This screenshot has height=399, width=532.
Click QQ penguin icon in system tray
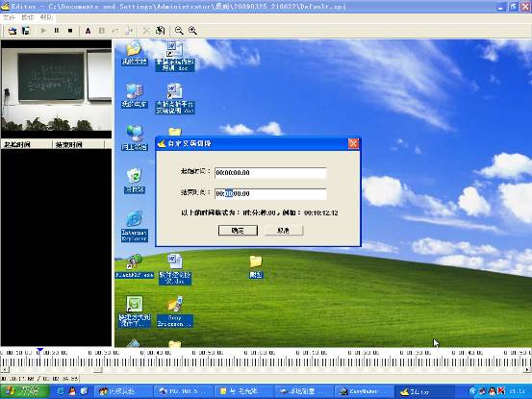[x=492, y=391]
